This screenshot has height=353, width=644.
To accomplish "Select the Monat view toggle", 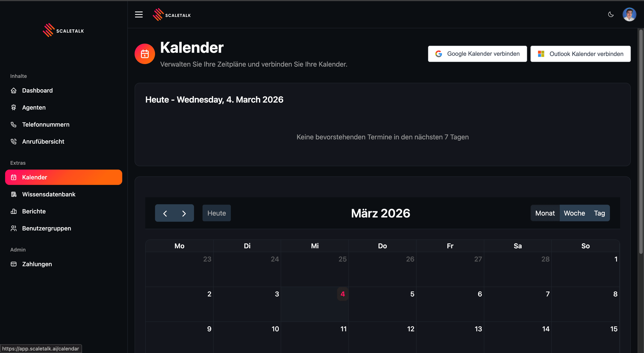I will pyautogui.click(x=545, y=213).
